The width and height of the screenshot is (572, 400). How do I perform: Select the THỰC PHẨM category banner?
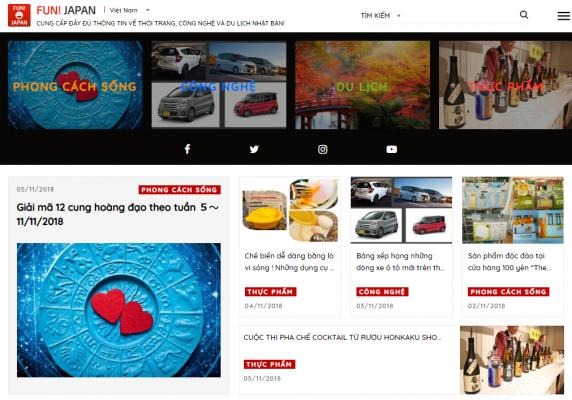505,85
